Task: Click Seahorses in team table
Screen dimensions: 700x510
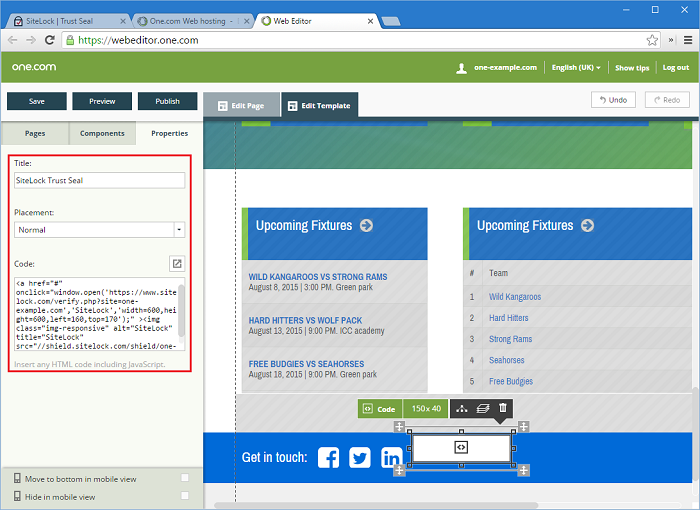Action: click(506, 360)
